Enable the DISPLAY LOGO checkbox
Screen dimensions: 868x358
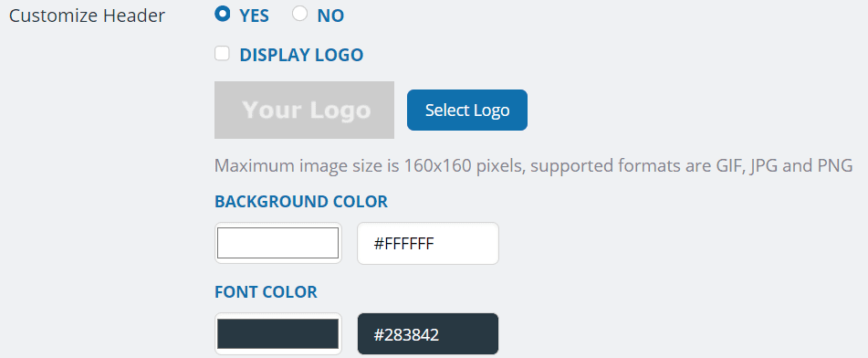222,53
